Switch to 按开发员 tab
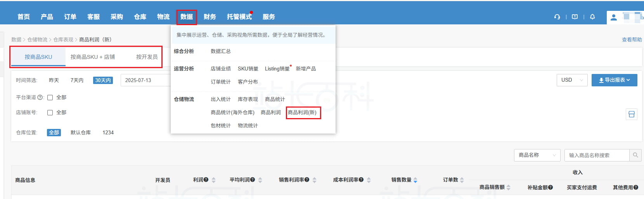The height and width of the screenshot is (199, 644). click(x=147, y=57)
